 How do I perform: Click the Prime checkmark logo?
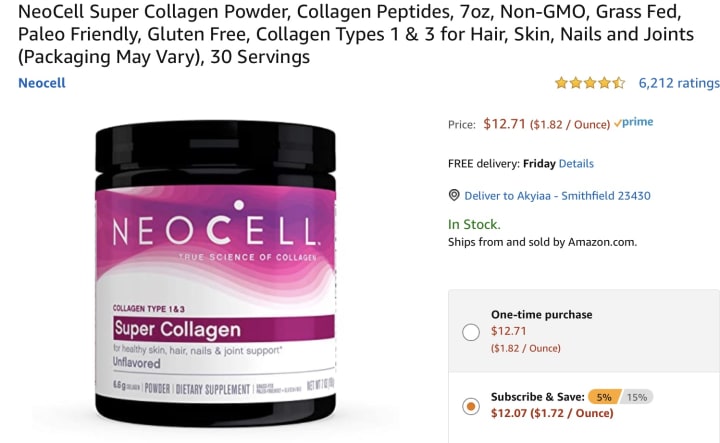click(x=634, y=122)
